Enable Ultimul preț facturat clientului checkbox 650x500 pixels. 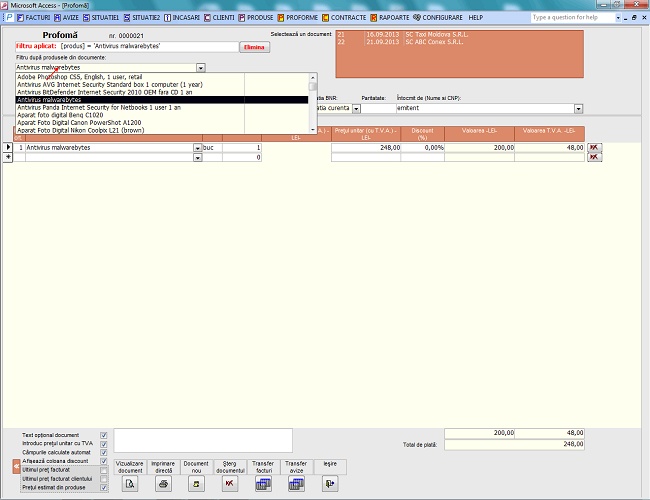tap(104, 479)
